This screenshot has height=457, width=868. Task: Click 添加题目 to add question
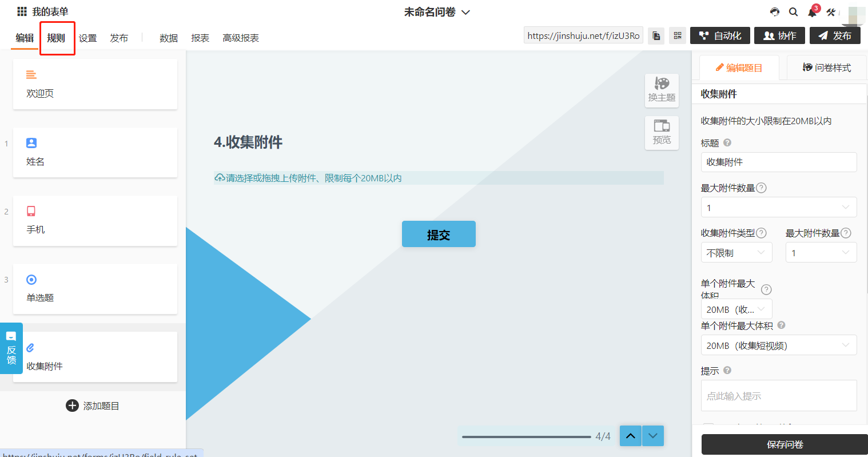tap(93, 406)
